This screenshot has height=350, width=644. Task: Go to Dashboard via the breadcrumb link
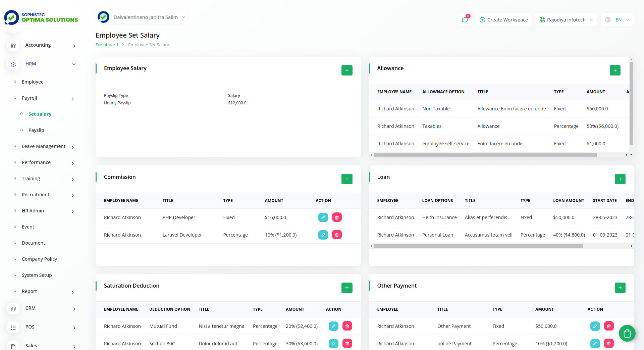point(107,44)
